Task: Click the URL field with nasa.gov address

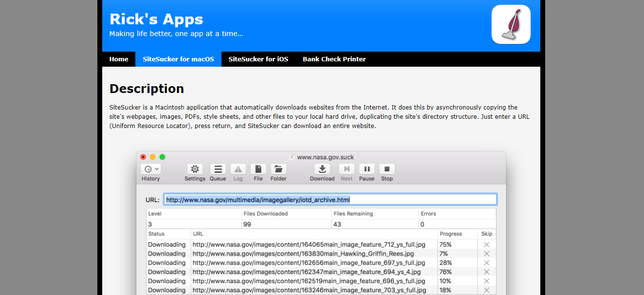Action: (330, 200)
